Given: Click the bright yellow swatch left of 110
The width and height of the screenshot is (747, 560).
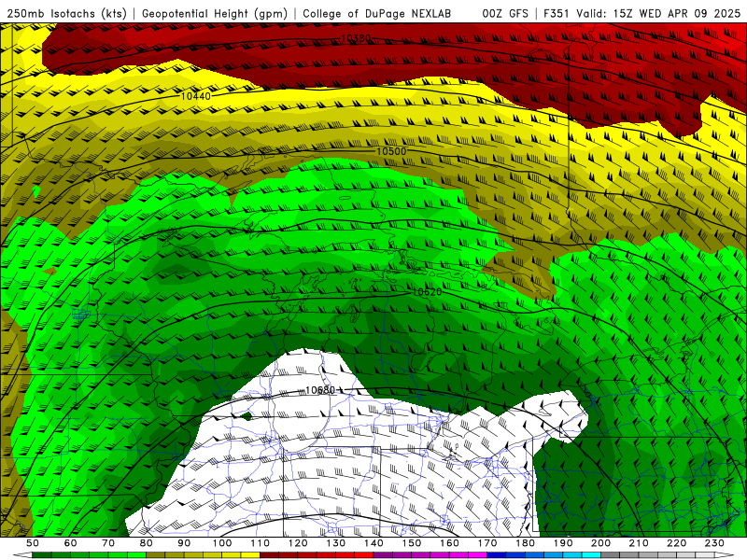Looking at the screenshot, I should (x=250, y=555).
